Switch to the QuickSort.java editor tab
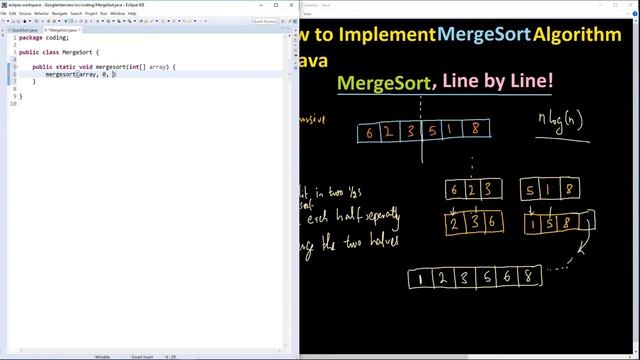Screen dimensions: 640x360 click(x=24, y=30)
